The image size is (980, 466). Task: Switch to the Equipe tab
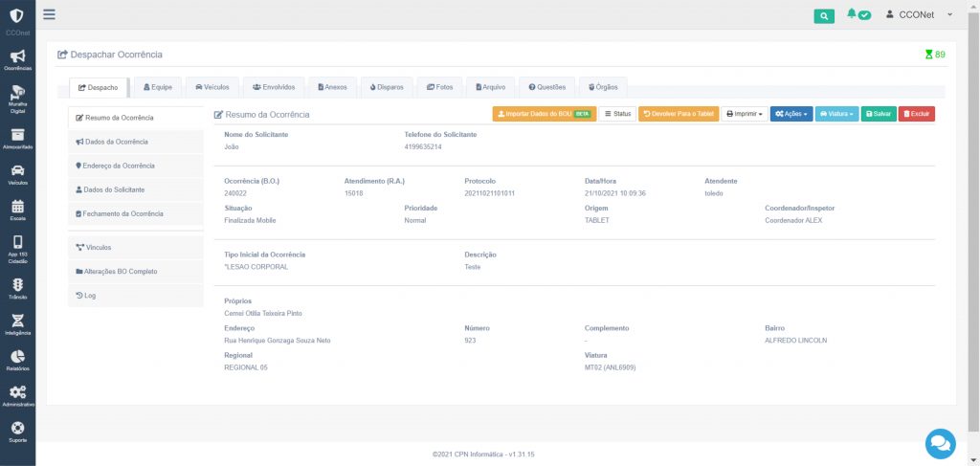(158, 87)
